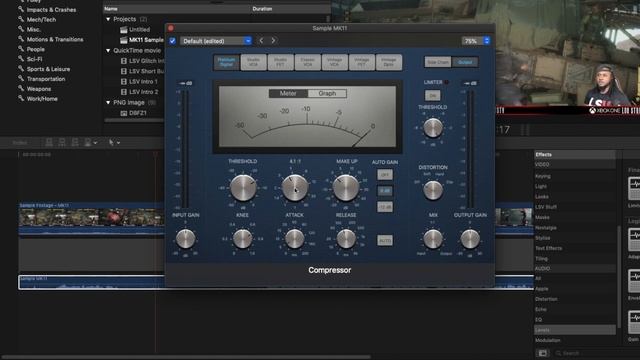This screenshot has height=360, width=640.
Task: Click the main Threshold knob
Action: [x=243, y=188]
